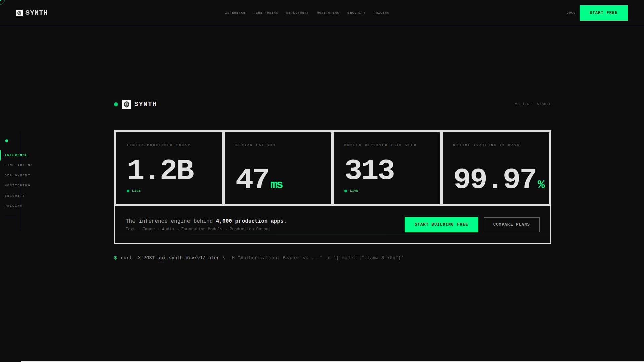The image size is (644, 362).
Task: Click the 47 ms median latency value
Action: tap(259, 179)
